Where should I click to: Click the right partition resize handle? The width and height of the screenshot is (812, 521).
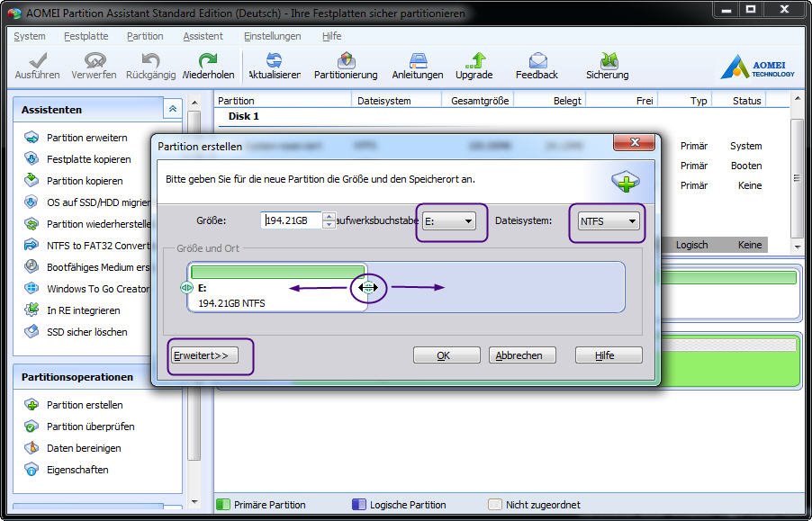368,288
